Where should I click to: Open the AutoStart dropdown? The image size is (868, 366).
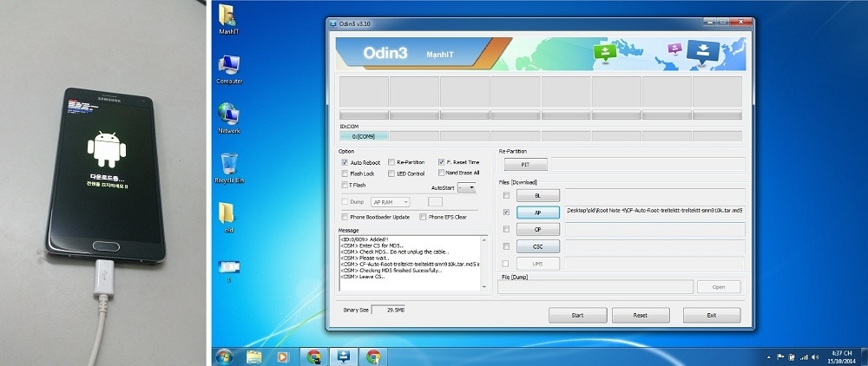(466, 187)
